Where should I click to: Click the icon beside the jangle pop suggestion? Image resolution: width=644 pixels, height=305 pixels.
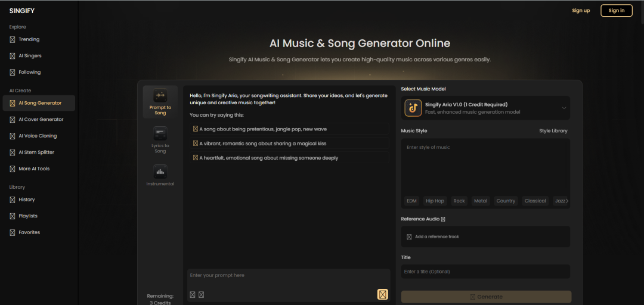click(196, 129)
